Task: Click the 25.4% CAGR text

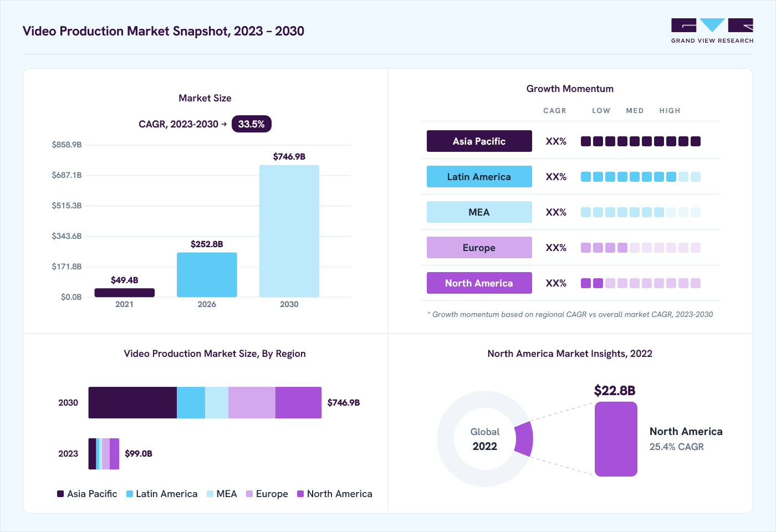Action: [677, 447]
